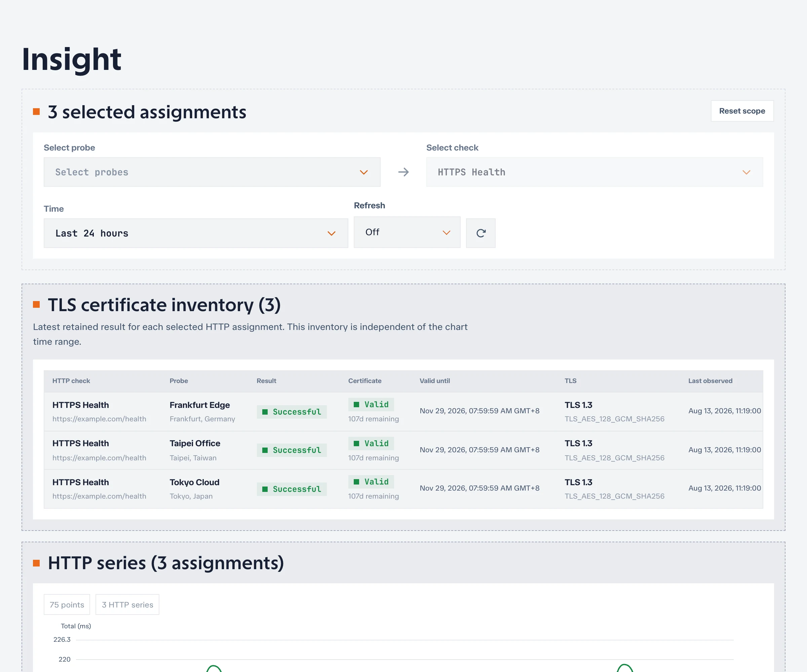Select the Taipei Office probe name

(195, 443)
